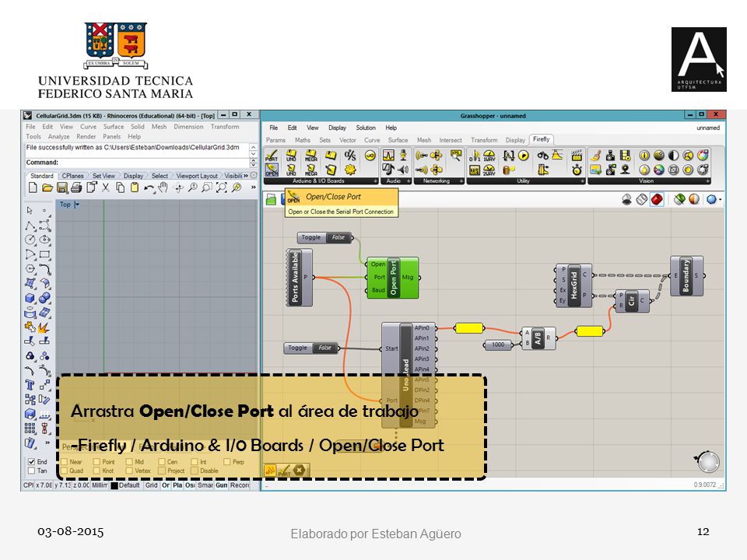The image size is (747, 560).
Task: Toggle the SmartTrack pane in Rhino's status bar
Action: pyautogui.click(x=205, y=485)
